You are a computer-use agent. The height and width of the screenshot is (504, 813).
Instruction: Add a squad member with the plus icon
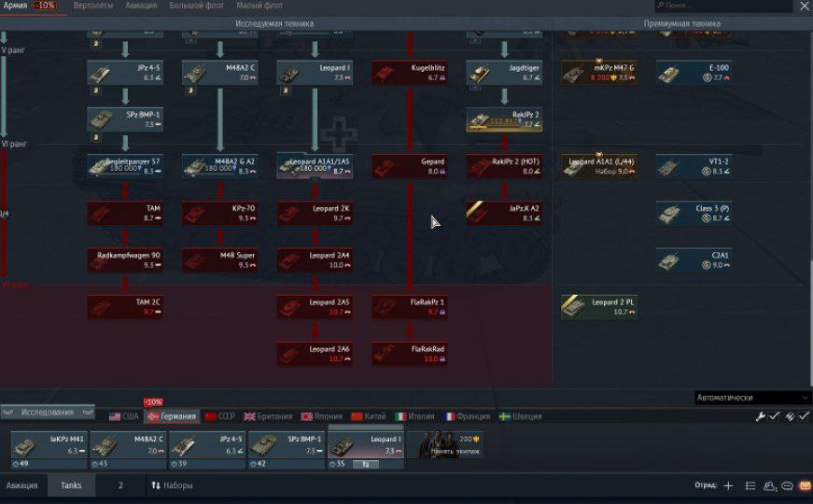click(728, 485)
